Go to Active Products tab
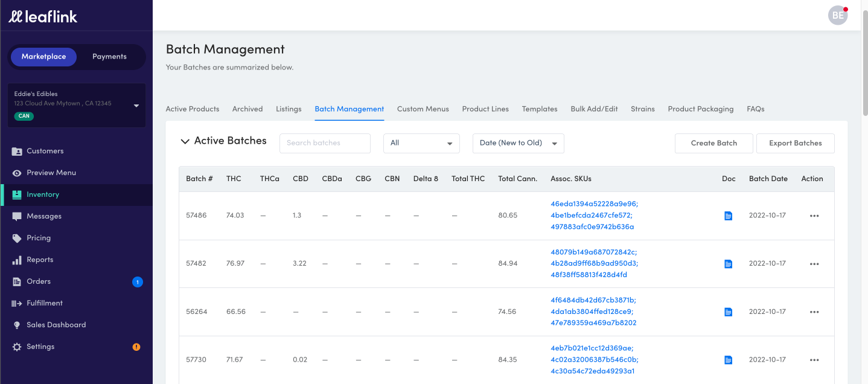The width and height of the screenshot is (868, 384). point(193,109)
